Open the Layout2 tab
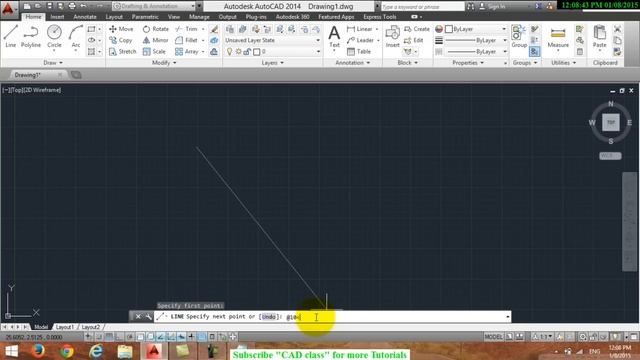The image size is (640, 360). click(91, 327)
